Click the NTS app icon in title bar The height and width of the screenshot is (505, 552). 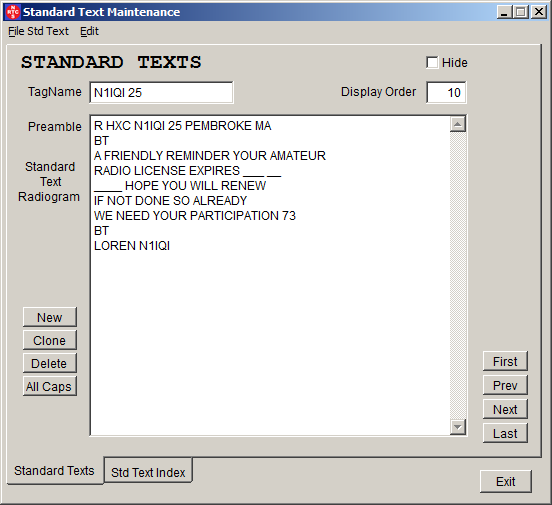(13, 12)
